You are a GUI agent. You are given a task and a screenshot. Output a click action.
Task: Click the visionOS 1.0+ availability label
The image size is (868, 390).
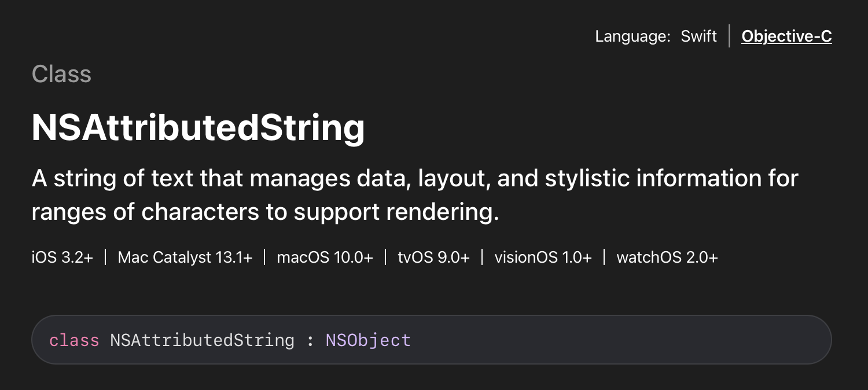543,257
